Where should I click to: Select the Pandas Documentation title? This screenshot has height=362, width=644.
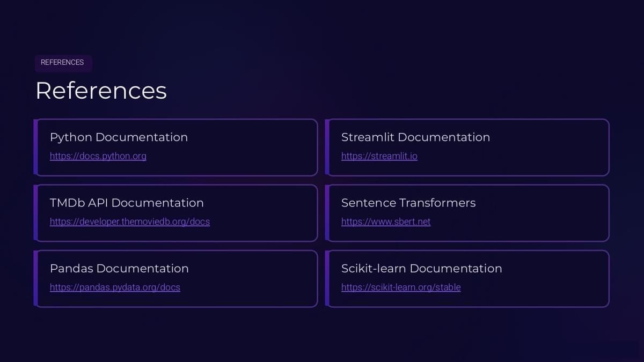click(119, 268)
